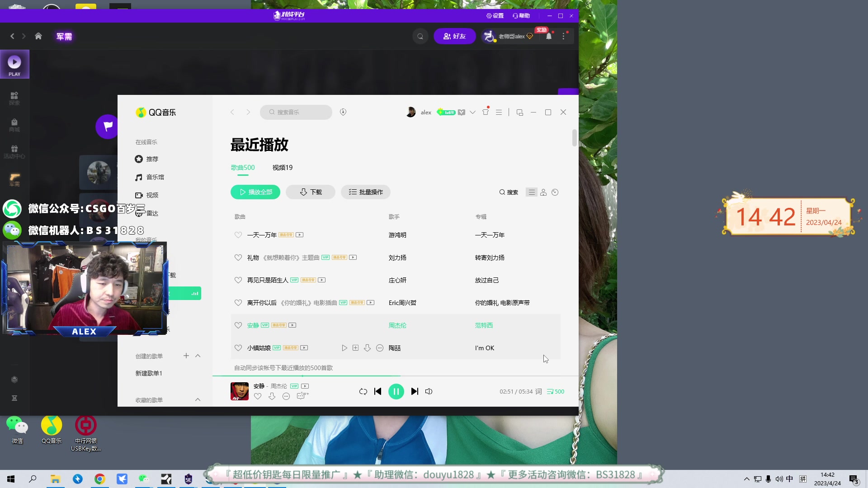This screenshot has width=868, height=488.
Task: Open the 推荐 section in the sidebar
Action: 147,159
